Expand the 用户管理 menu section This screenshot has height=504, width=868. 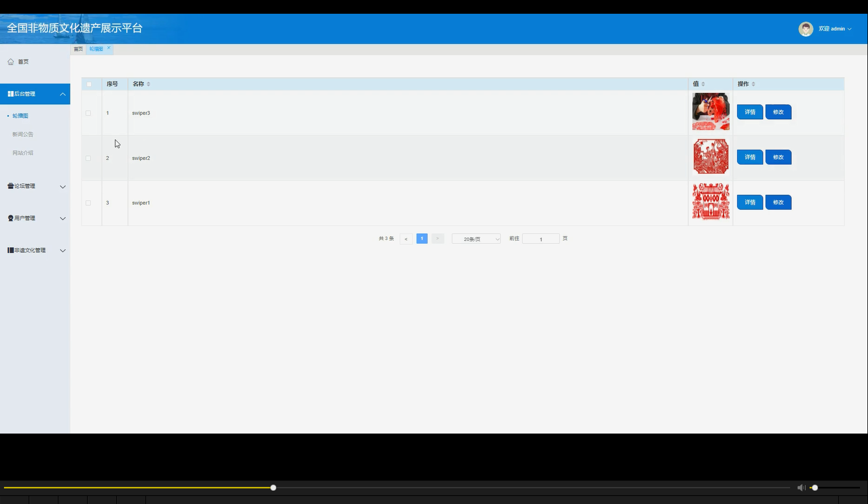(63, 219)
